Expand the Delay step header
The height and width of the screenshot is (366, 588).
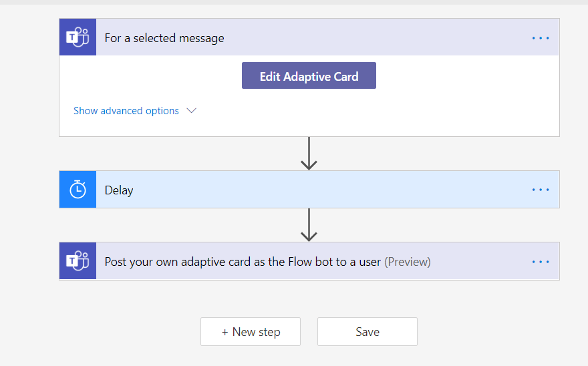point(301,190)
